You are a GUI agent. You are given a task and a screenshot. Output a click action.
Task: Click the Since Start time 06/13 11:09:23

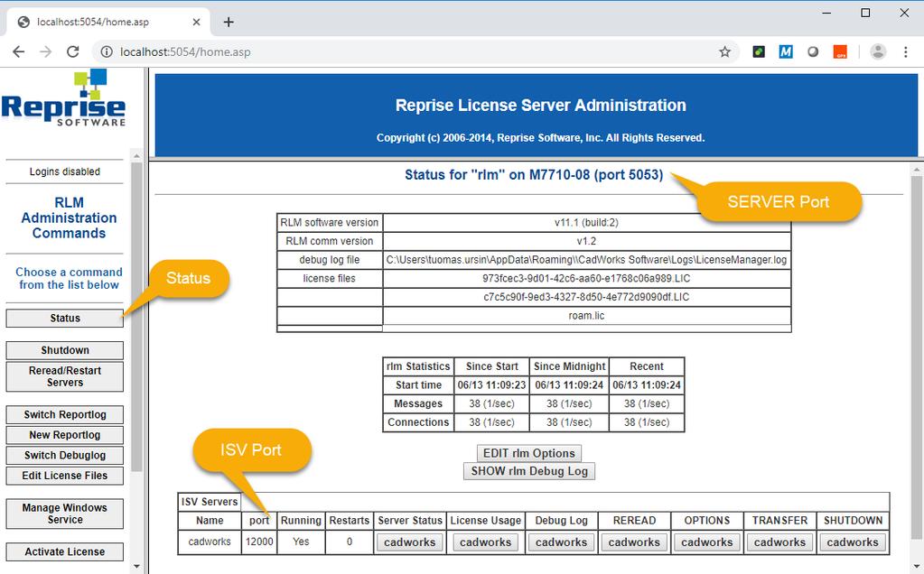[491, 385]
